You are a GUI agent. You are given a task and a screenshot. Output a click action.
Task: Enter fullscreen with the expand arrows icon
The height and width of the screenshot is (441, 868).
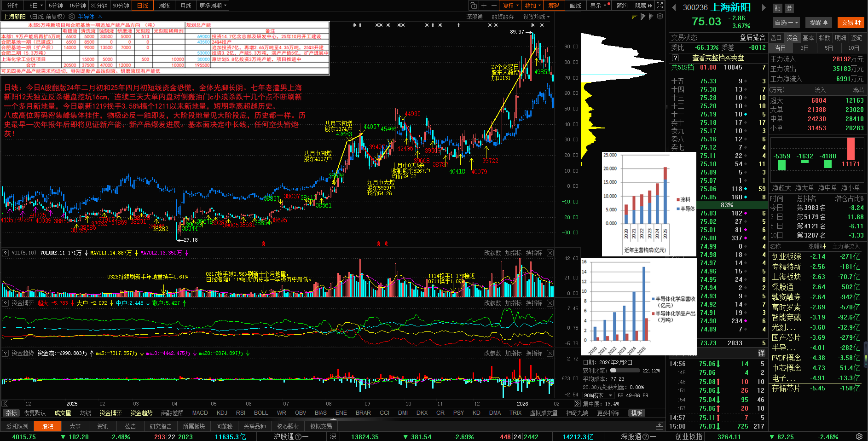click(x=660, y=6)
